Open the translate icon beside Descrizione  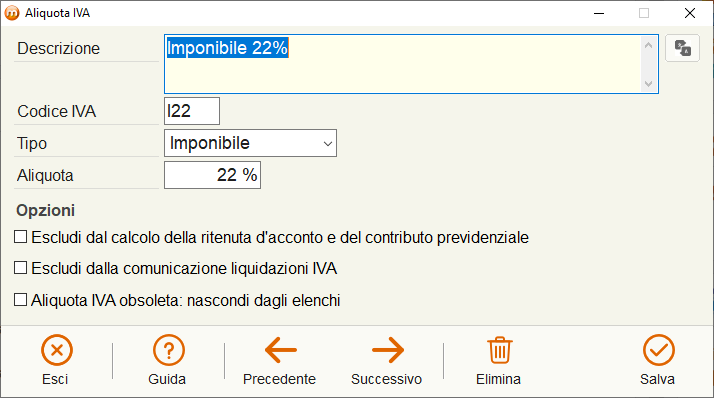coord(682,48)
